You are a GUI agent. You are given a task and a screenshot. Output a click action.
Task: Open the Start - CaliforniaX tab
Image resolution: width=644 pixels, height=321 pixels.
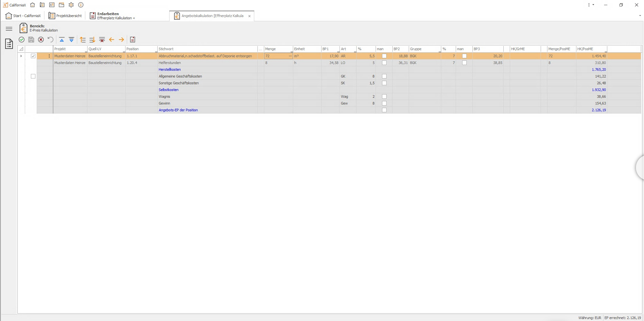(x=23, y=15)
